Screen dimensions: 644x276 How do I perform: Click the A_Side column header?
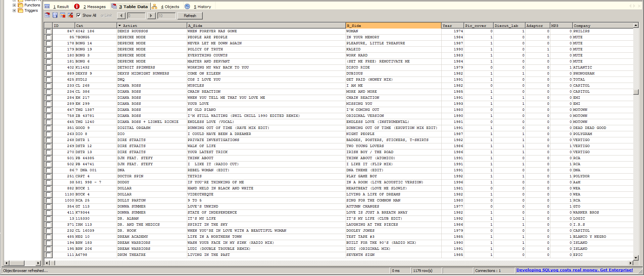click(266, 26)
